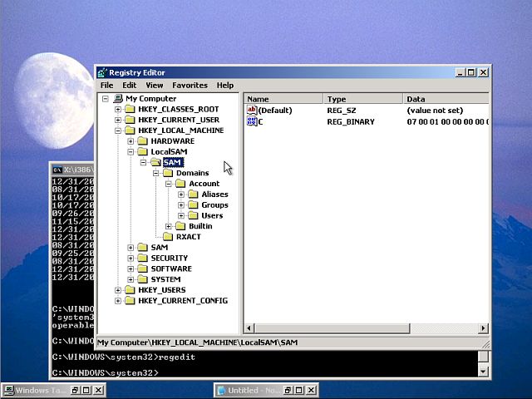Open the View menu
The image size is (532, 399).
click(x=155, y=85)
